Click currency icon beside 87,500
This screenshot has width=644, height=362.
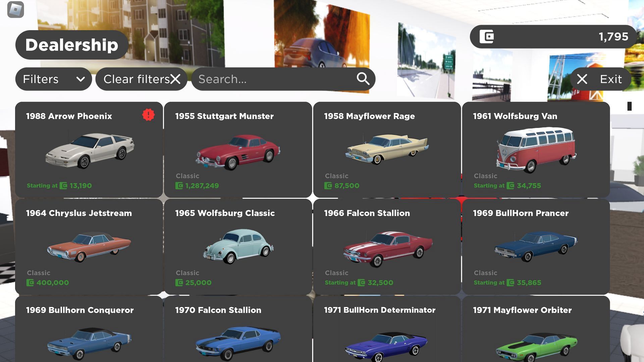(328, 186)
